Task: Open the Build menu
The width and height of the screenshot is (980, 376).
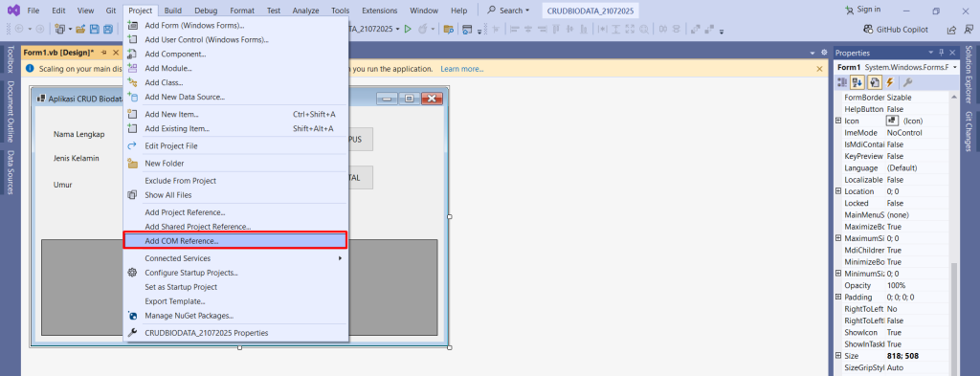Action: click(x=173, y=11)
